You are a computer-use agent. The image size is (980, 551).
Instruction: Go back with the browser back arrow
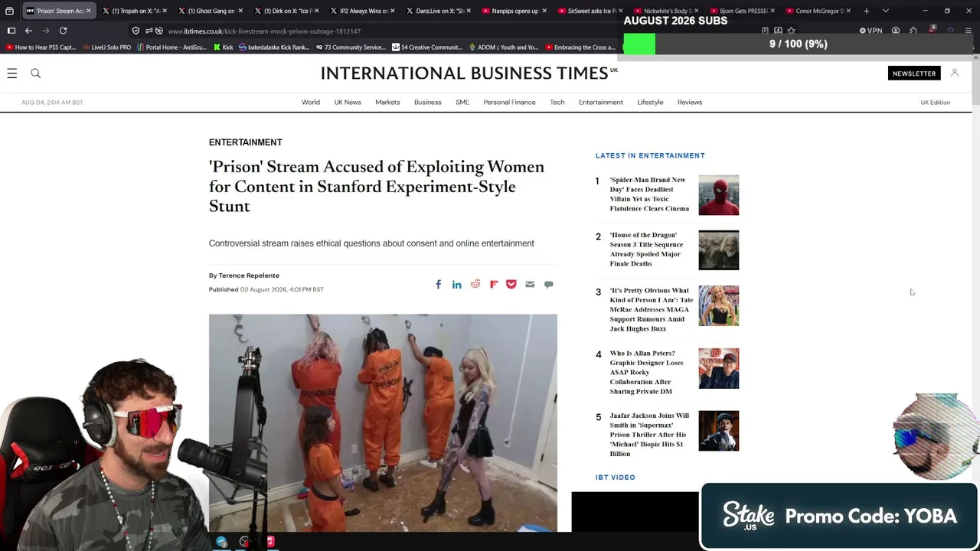pyautogui.click(x=28, y=31)
